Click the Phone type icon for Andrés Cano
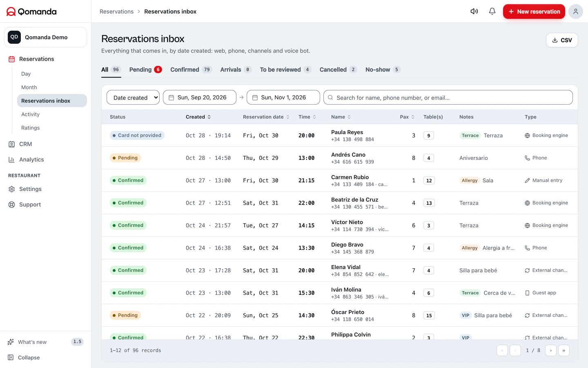Viewport: 588px width, 368px height. click(527, 158)
